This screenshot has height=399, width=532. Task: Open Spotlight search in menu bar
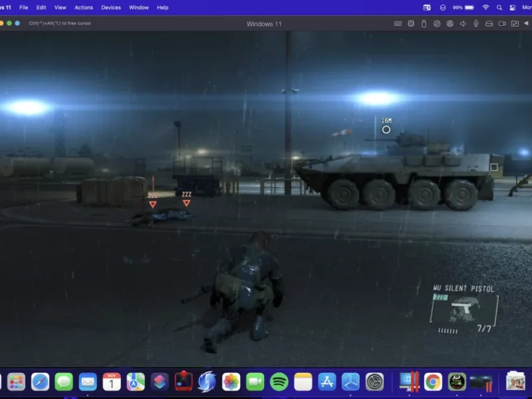point(499,7)
